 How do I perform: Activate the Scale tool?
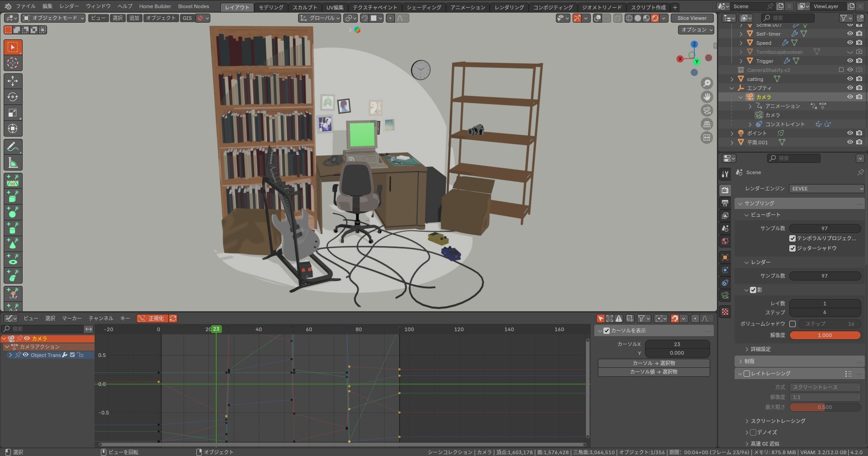[13, 113]
